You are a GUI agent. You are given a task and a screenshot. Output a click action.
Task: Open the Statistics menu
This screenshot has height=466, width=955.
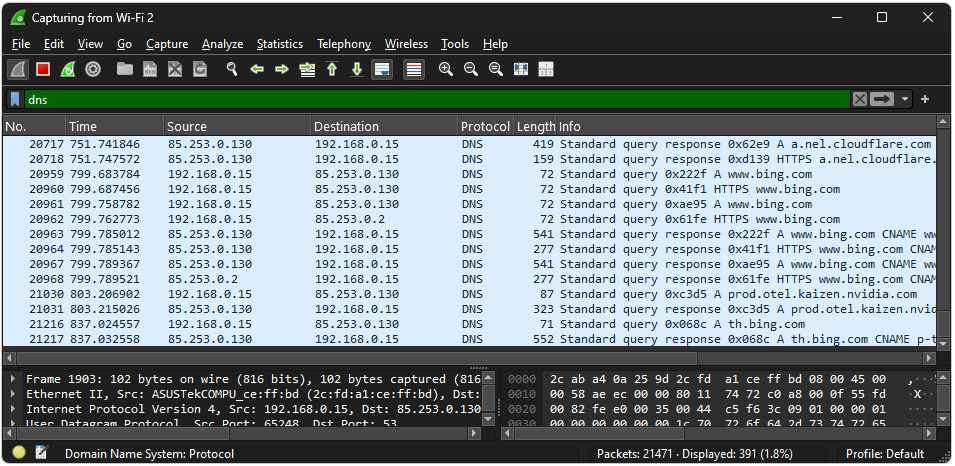[x=279, y=44]
